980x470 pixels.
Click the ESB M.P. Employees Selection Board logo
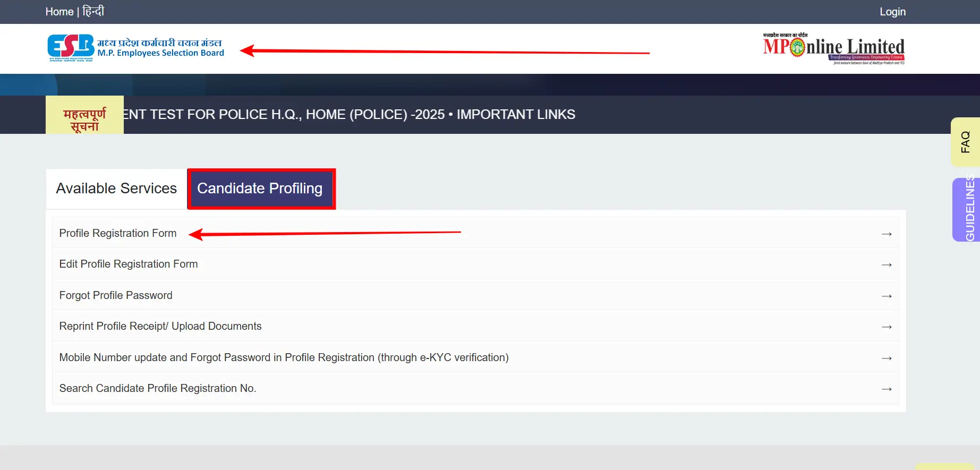[x=135, y=48]
